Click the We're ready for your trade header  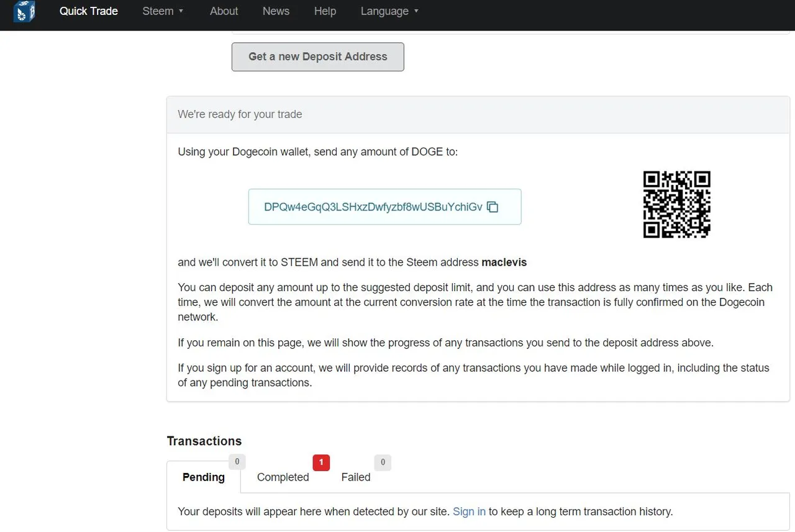(478, 114)
